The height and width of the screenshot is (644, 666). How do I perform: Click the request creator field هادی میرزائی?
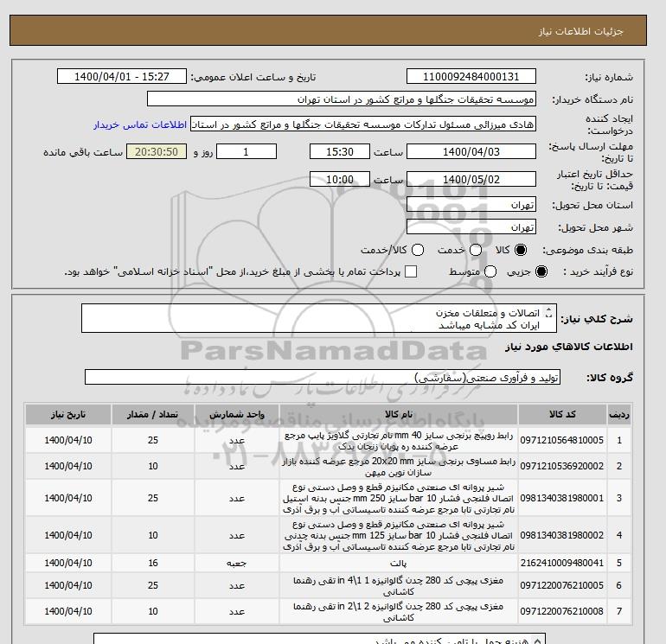363,124
